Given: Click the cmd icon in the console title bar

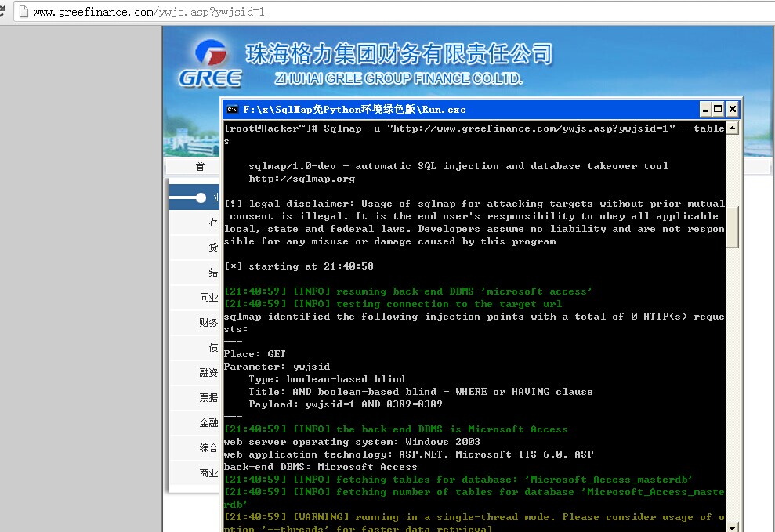Looking at the screenshot, I should [x=232, y=109].
